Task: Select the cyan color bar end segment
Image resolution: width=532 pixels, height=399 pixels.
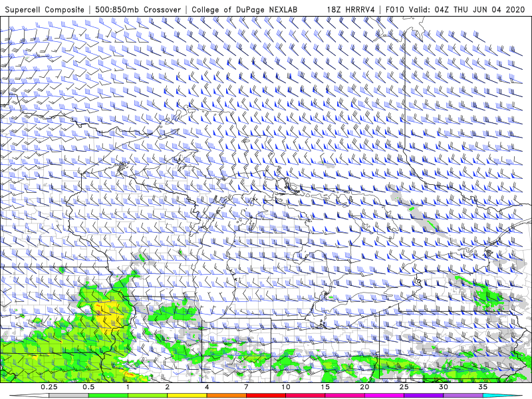Action: click(503, 396)
